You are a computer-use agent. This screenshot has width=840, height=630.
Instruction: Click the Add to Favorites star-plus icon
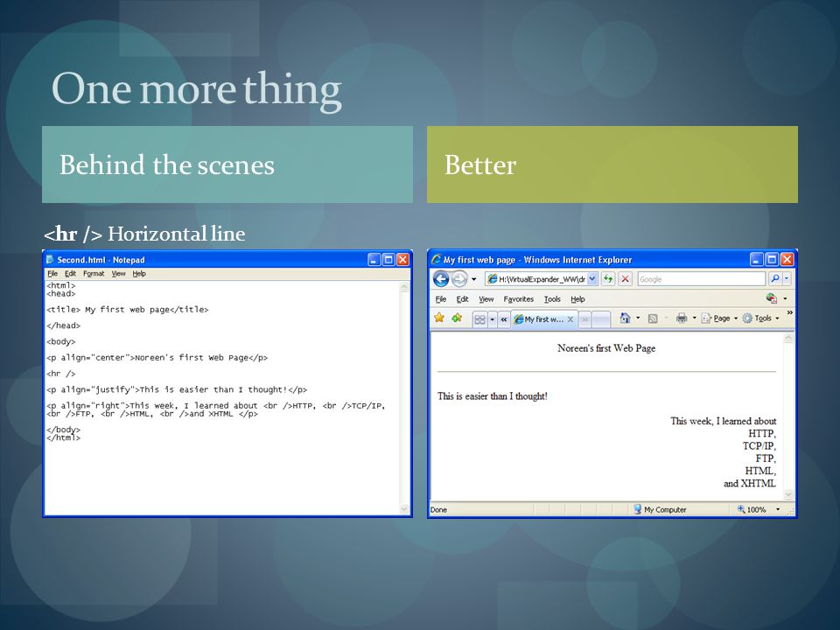[457, 318]
